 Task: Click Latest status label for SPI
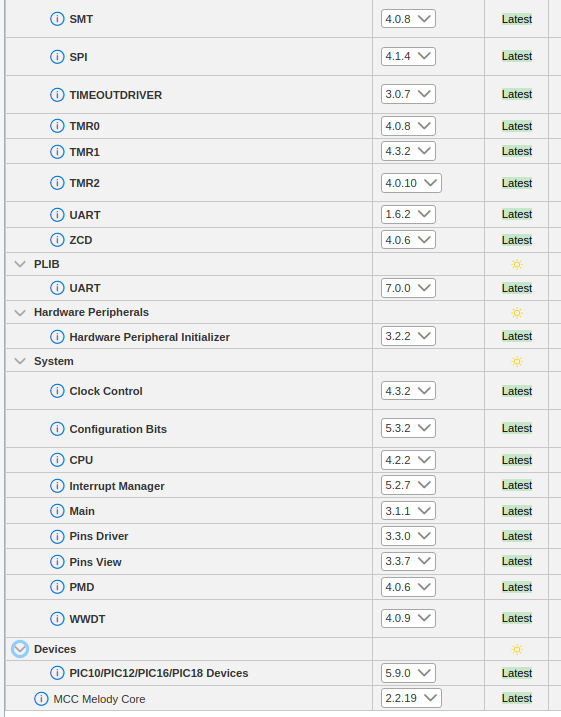point(517,56)
